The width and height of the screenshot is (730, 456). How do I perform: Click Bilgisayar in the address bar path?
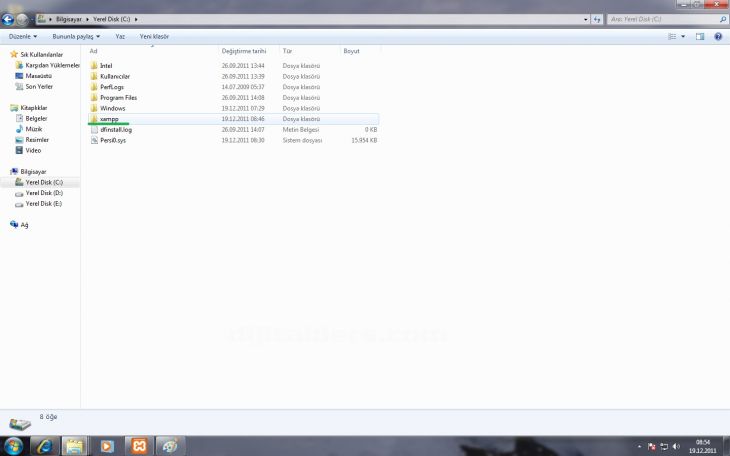tap(62, 19)
